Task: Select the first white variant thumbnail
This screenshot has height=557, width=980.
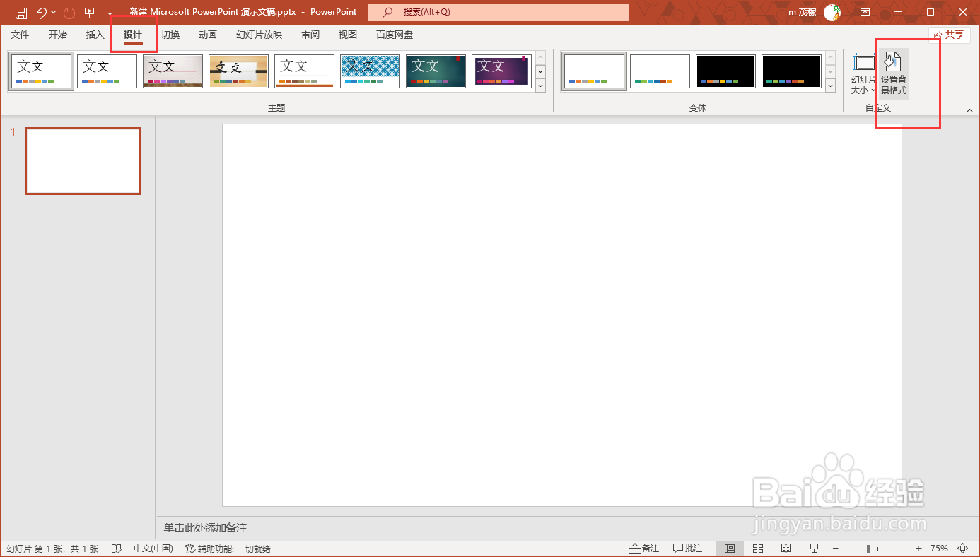Action: click(595, 71)
